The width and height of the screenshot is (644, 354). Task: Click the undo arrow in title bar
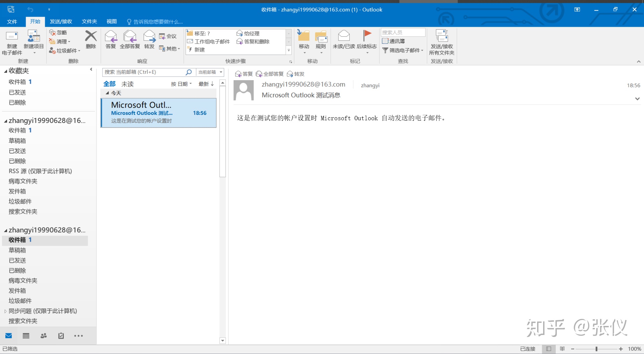(30, 9)
